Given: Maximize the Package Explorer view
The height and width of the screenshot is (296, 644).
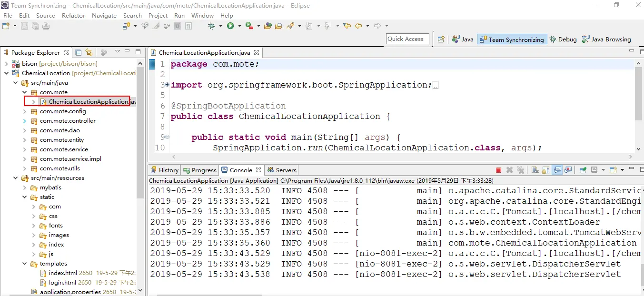Looking at the screenshot, I should [138, 52].
